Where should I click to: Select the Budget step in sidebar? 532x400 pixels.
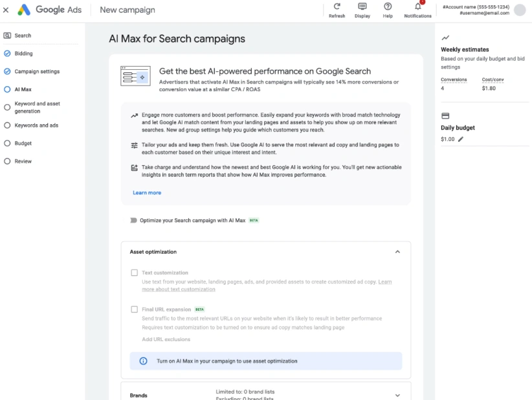[23, 143]
